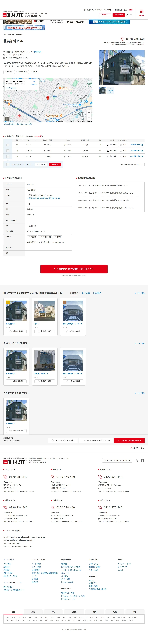148x644 pixels.
Task: Check the 2F 11.64坪 floor checkbox
Action: (8, 150)
